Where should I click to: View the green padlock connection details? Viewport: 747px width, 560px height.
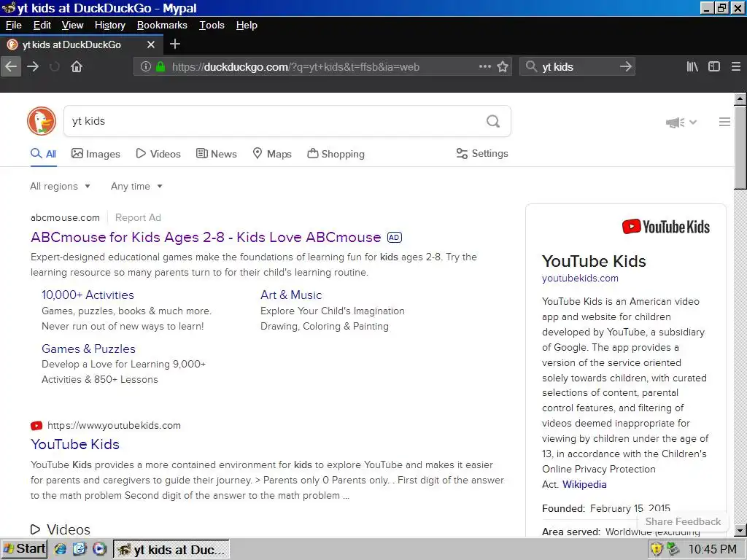160,66
